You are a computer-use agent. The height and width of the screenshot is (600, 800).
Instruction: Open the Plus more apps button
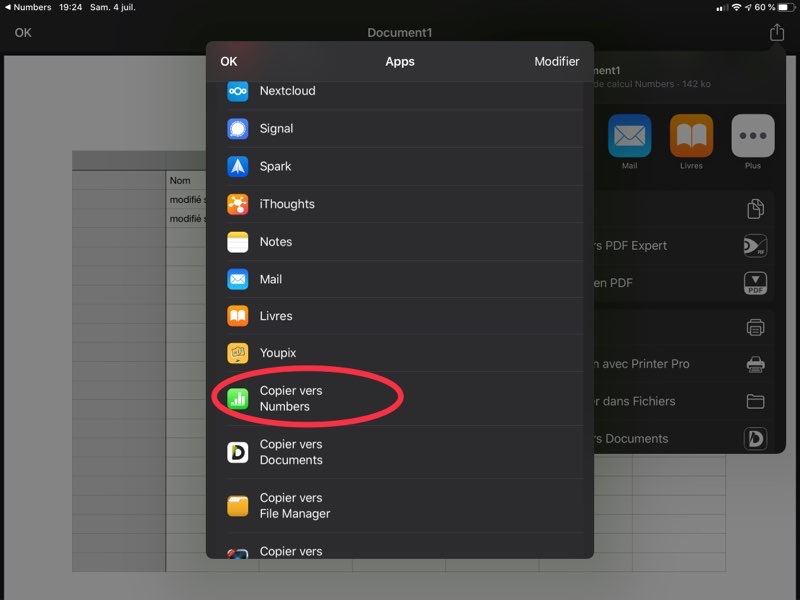coord(752,137)
